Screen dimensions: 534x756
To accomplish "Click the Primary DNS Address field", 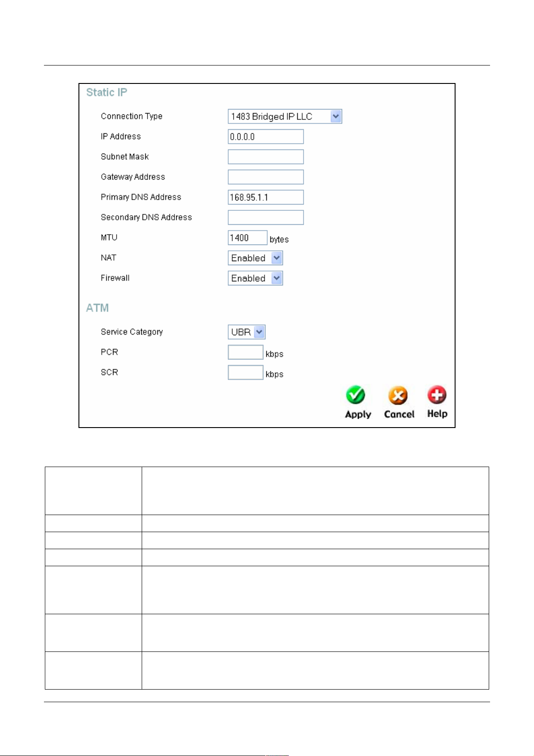I will coord(266,197).
